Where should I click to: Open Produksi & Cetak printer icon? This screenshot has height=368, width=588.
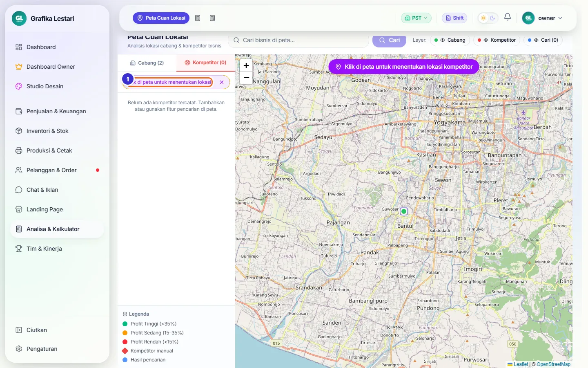[19, 150]
